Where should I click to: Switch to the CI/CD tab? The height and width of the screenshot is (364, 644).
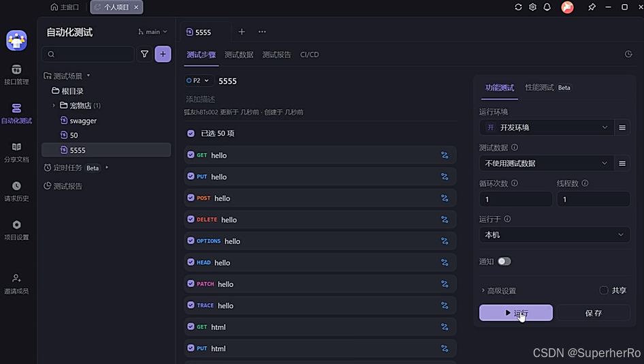click(310, 55)
